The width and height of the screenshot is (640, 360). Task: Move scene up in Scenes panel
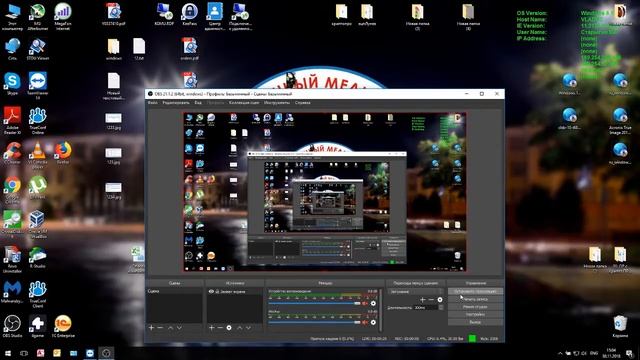170,328
